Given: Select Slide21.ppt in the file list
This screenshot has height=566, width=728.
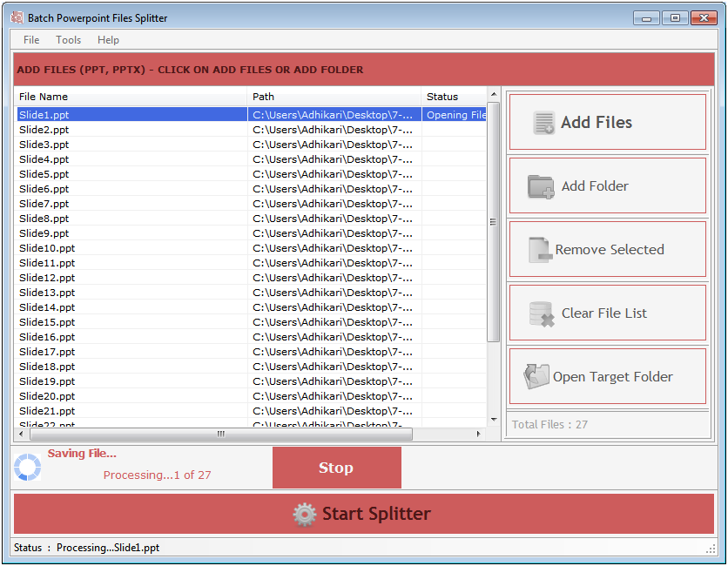Looking at the screenshot, I should click(47, 412).
